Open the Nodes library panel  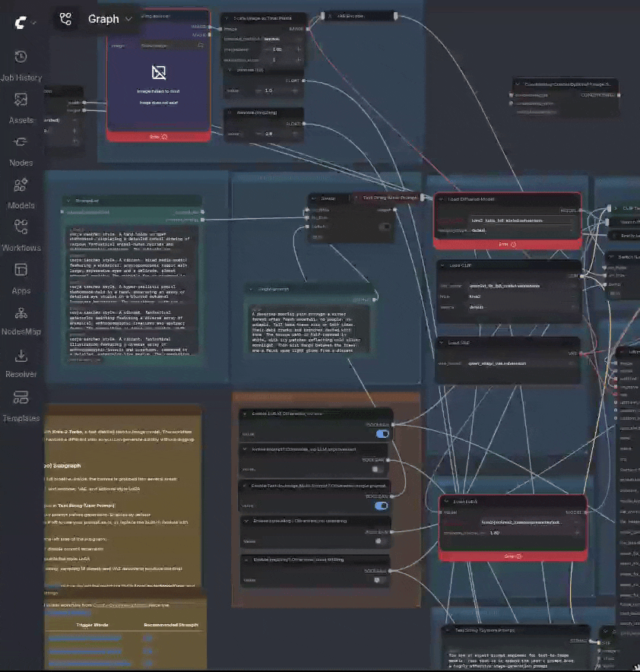point(21,151)
